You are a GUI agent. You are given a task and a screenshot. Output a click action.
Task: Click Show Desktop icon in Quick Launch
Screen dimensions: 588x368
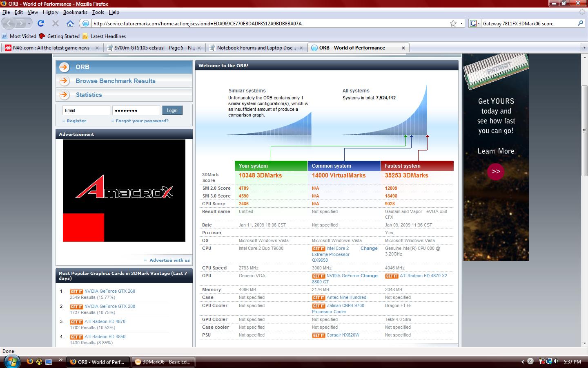pos(49,361)
